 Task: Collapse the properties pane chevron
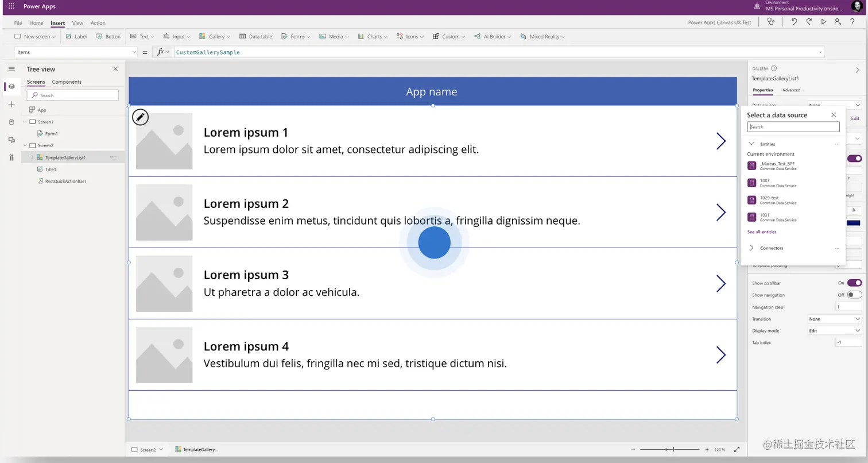click(858, 70)
